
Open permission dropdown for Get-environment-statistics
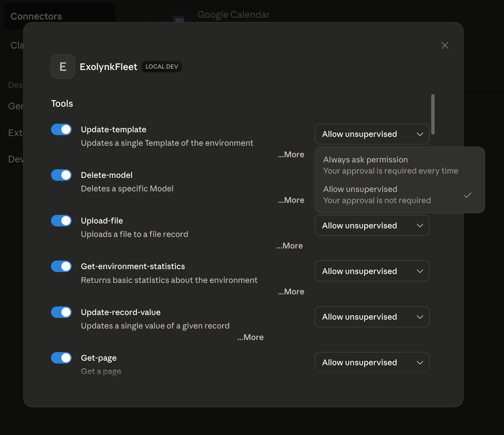[x=372, y=271]
